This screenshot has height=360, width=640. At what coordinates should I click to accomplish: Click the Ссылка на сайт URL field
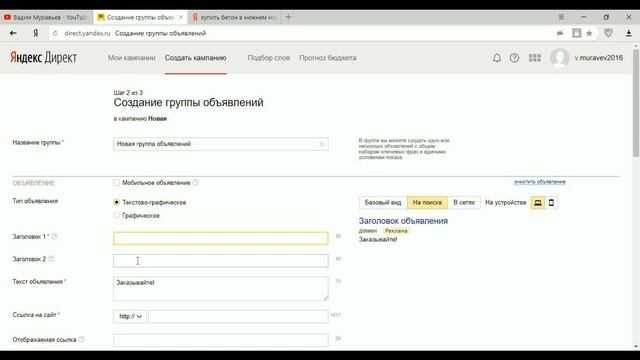point(238,316)
